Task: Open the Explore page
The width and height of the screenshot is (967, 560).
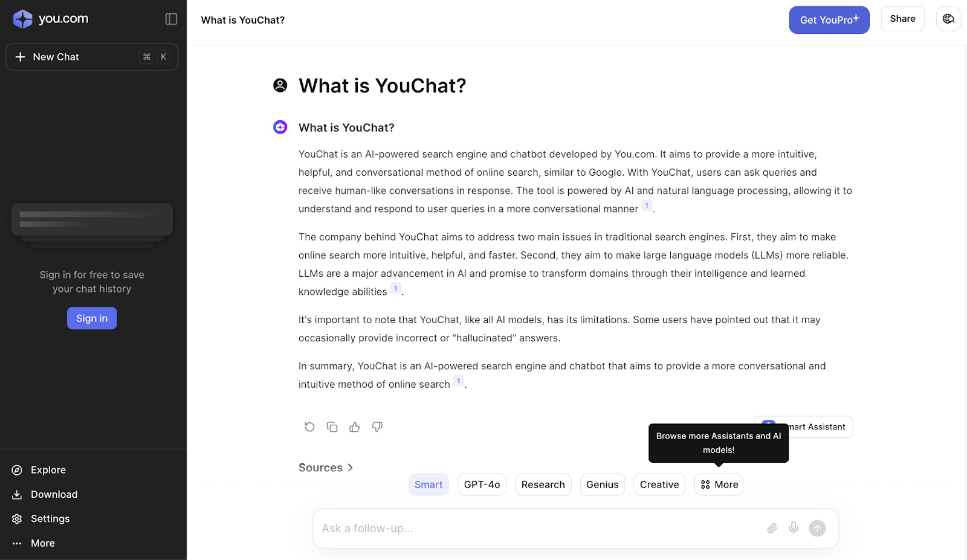Action: (x=48, y=470)
